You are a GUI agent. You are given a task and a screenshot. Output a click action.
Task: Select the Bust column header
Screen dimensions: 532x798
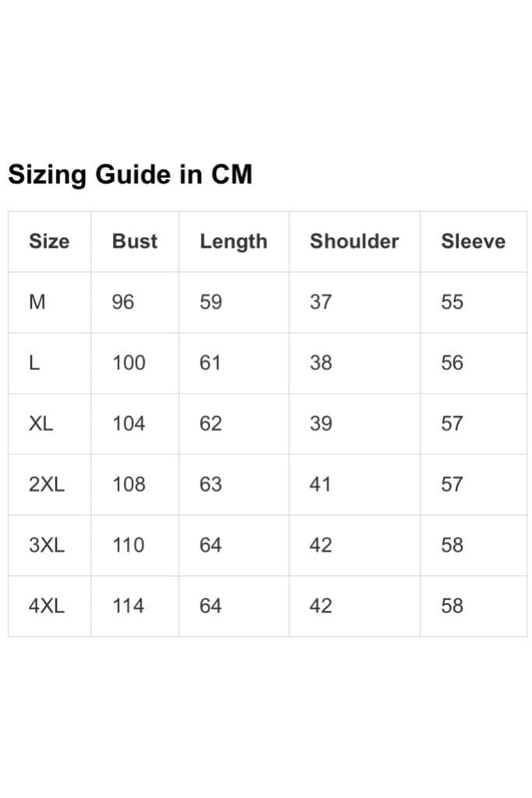135,242
